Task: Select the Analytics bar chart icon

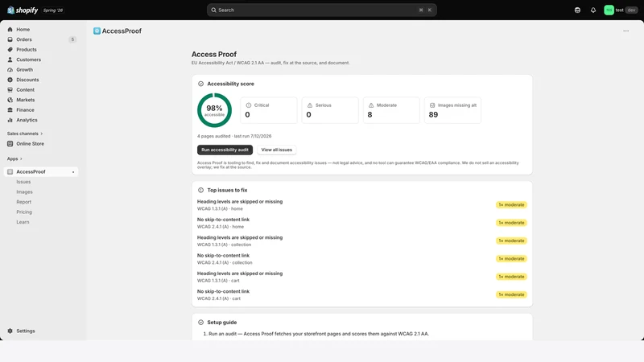Action: point(10,120)
